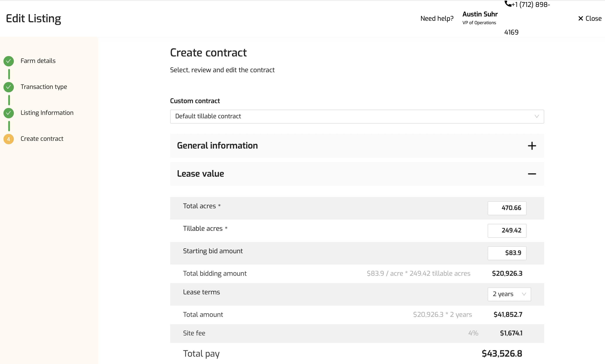The image size is (605, 364).
Task: Collapse Lease value with the minus icon
Action: (x=532, y=174)
